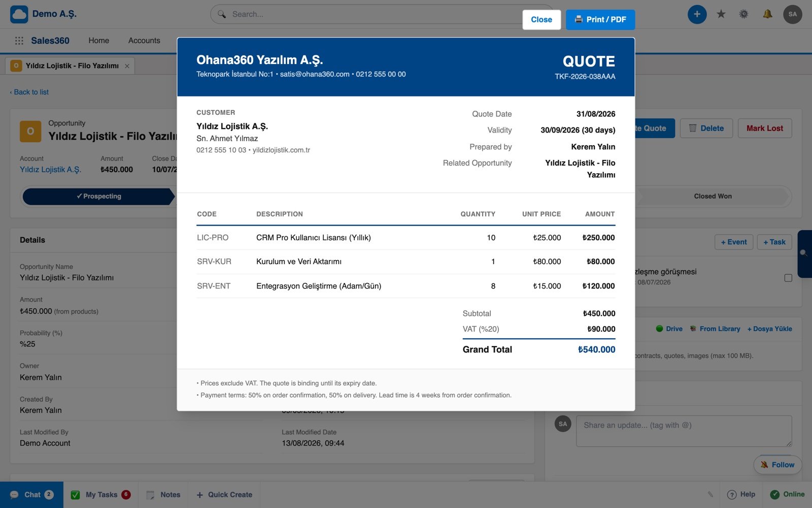The image size is (812, 508).
Task: Click the Drive green circle icon
Action: (659, 329)
